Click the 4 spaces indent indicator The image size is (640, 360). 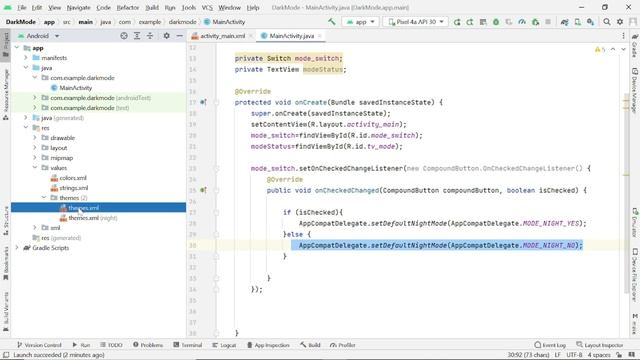click(x=599, y=355)
